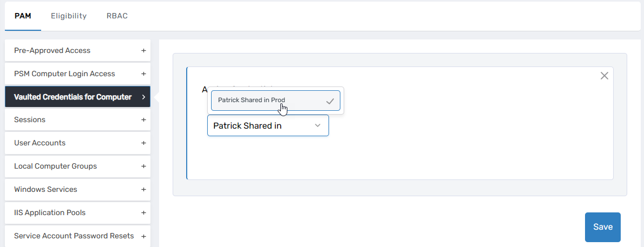The width and height of the screenshot is (644, 247).
Task: Click plus icon beside PSM Computer Login Access
Action: [143, 74]
